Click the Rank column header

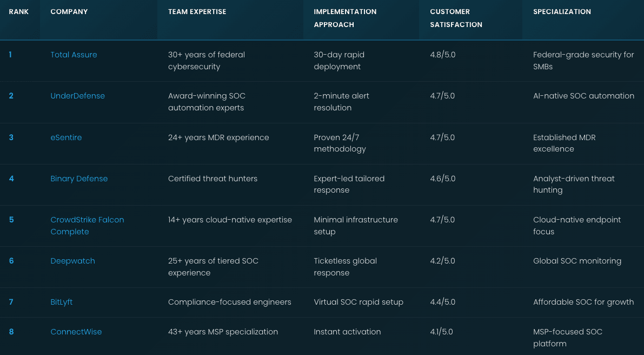coord(18,11)
